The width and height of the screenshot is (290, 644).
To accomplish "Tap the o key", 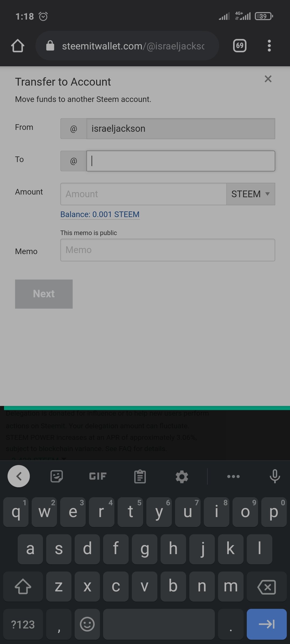I will click(245, 512).
